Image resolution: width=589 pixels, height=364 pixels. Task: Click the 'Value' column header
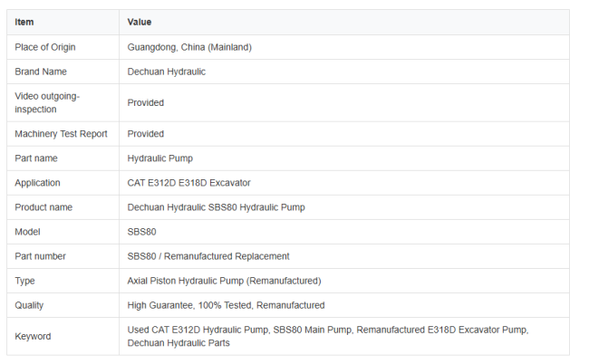(x=344, y=22)
